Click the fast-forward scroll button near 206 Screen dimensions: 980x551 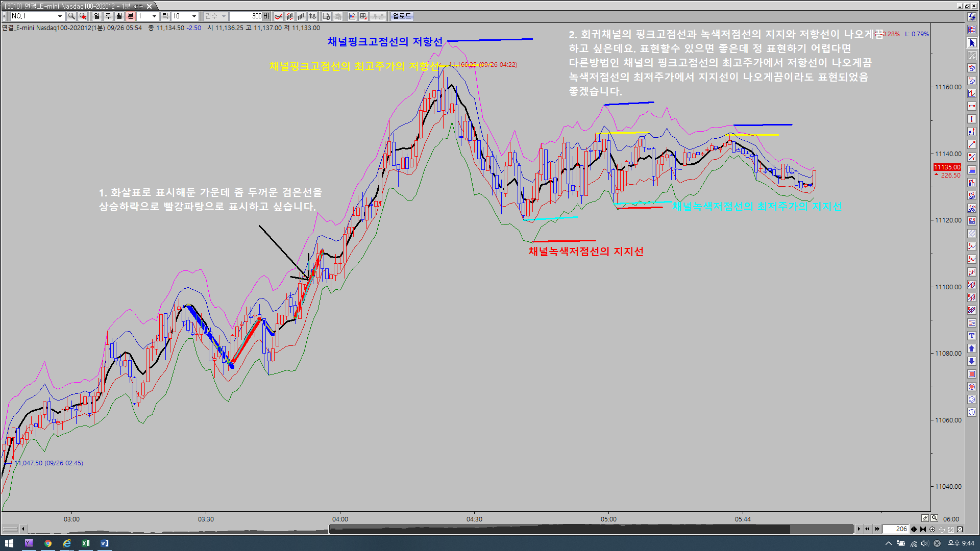click(x=877, y=529)
